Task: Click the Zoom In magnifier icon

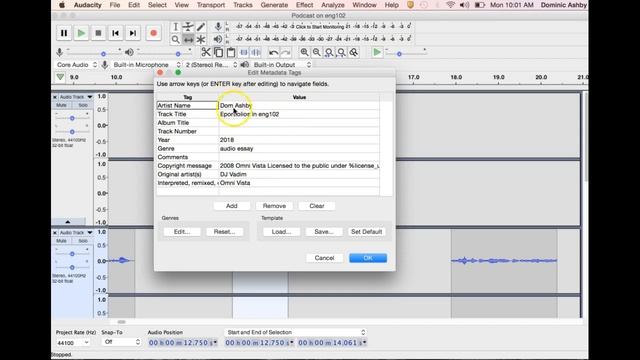Action: pos(304,52)
